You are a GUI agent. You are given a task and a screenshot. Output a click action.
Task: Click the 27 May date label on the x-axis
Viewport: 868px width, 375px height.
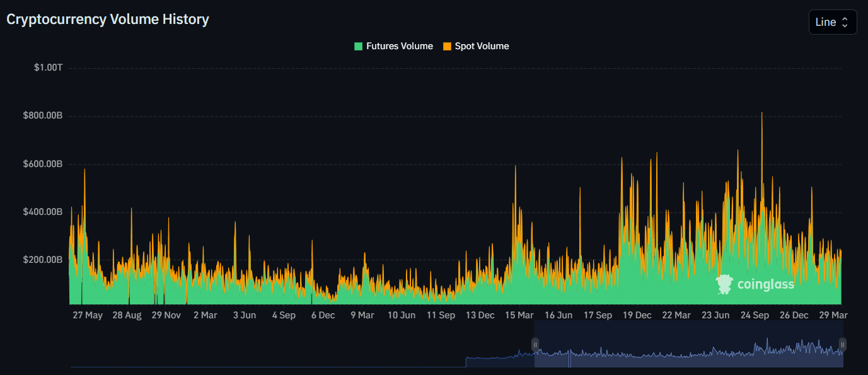pyautogui.click(x=87, y=314)
